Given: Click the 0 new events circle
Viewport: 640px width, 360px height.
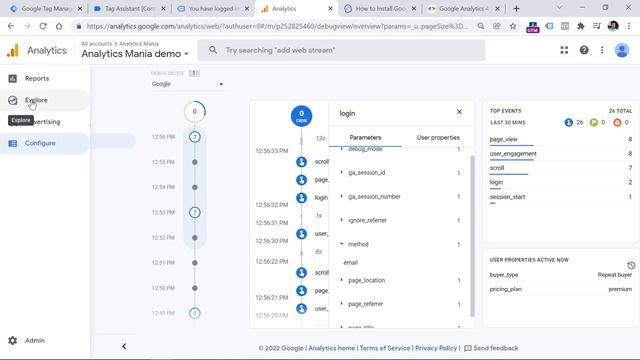Looking at the screenshot, I should click(302, 116).
